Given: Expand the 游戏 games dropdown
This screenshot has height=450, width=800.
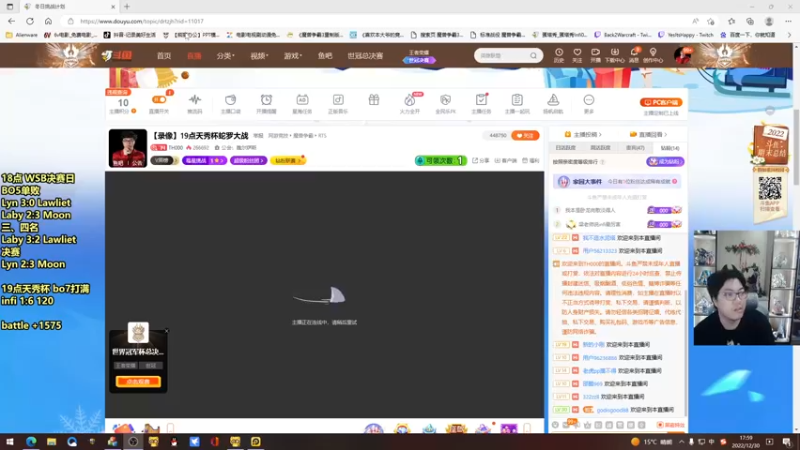Looking at the screenshot, I should click(293, 56).
